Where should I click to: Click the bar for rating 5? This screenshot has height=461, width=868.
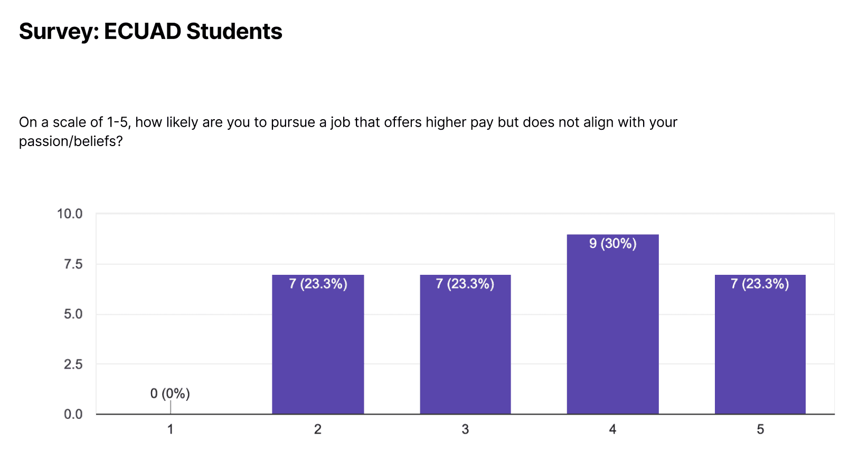pos(760,344)
